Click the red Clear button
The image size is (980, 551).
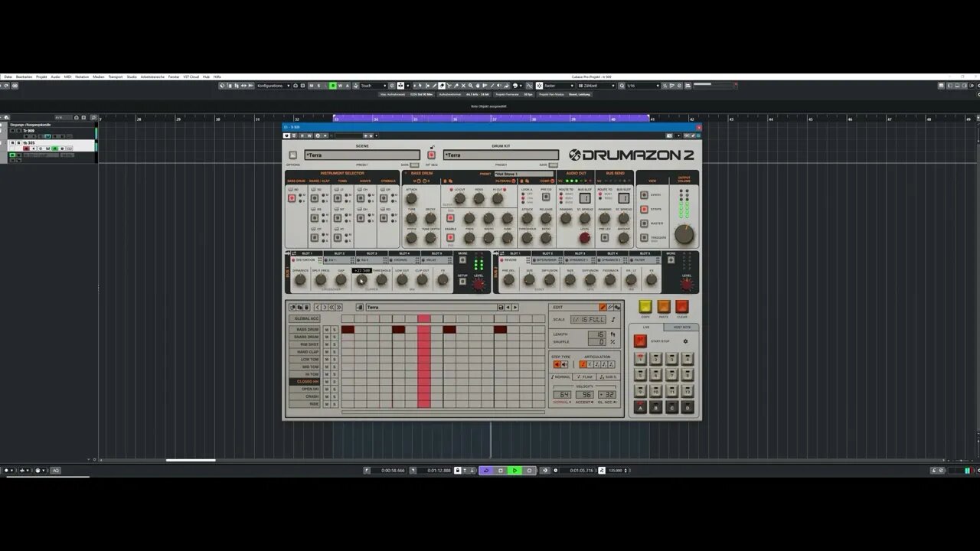click(682, 307)
